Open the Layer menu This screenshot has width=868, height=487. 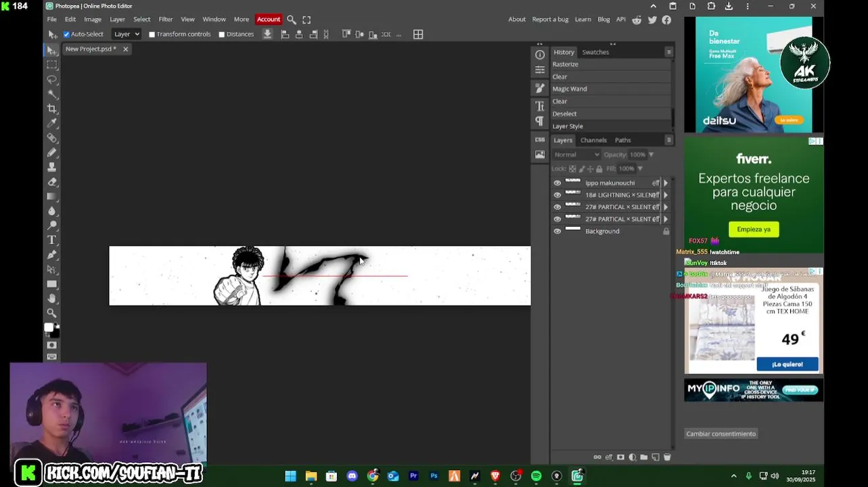click(118, 20)
